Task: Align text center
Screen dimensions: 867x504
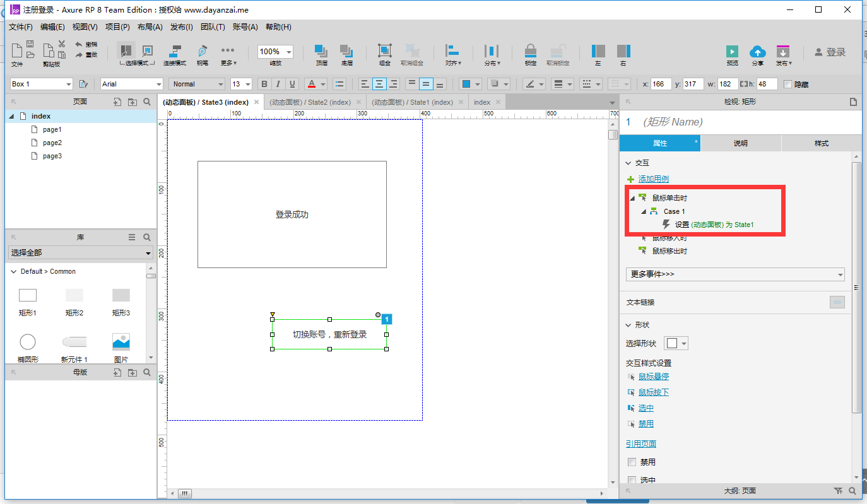Action: coord(379,84)
